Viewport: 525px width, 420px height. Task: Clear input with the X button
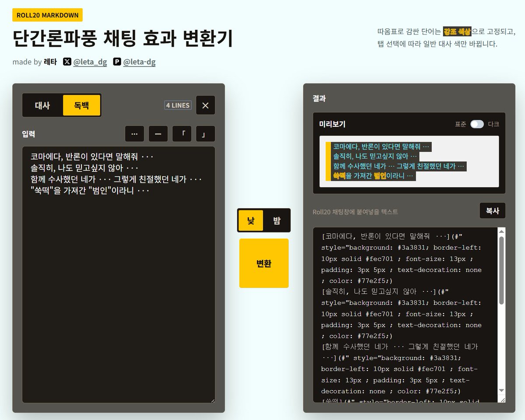206,105
